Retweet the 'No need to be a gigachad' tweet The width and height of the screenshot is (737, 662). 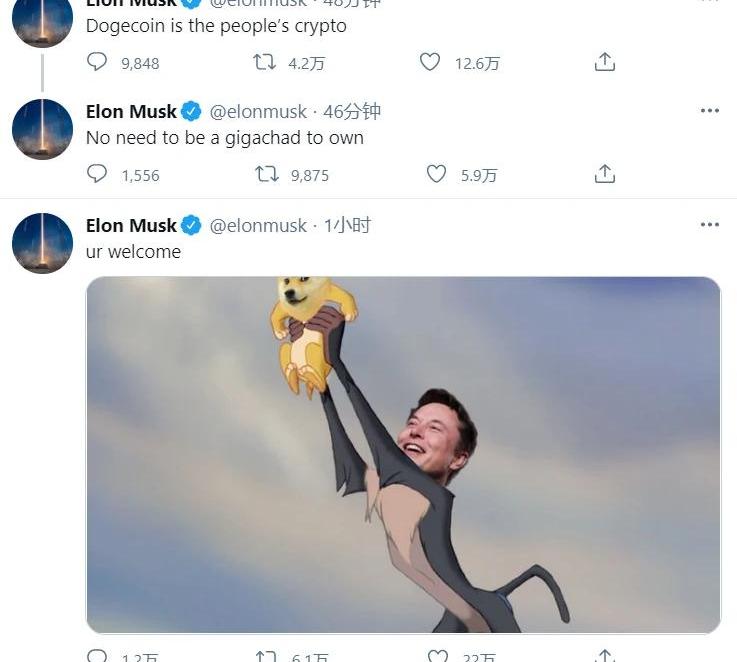pos(267,174)
